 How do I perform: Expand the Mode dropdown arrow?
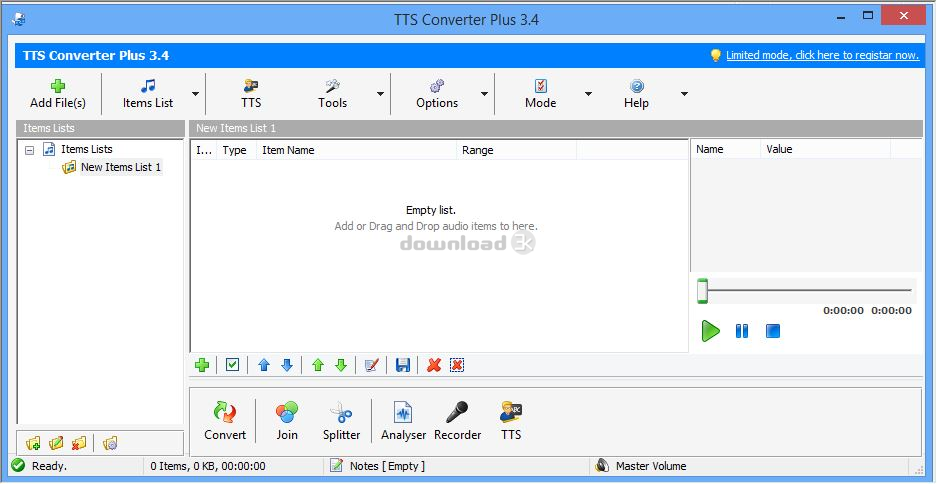(x=588, y=94)
